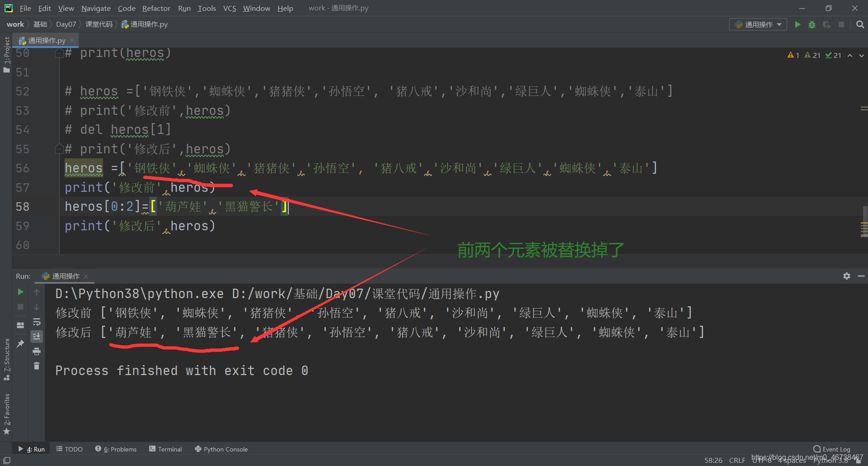This screenshot has width=868, height=466.
Task: Open the Tools menu
Action: click(207, 8)
